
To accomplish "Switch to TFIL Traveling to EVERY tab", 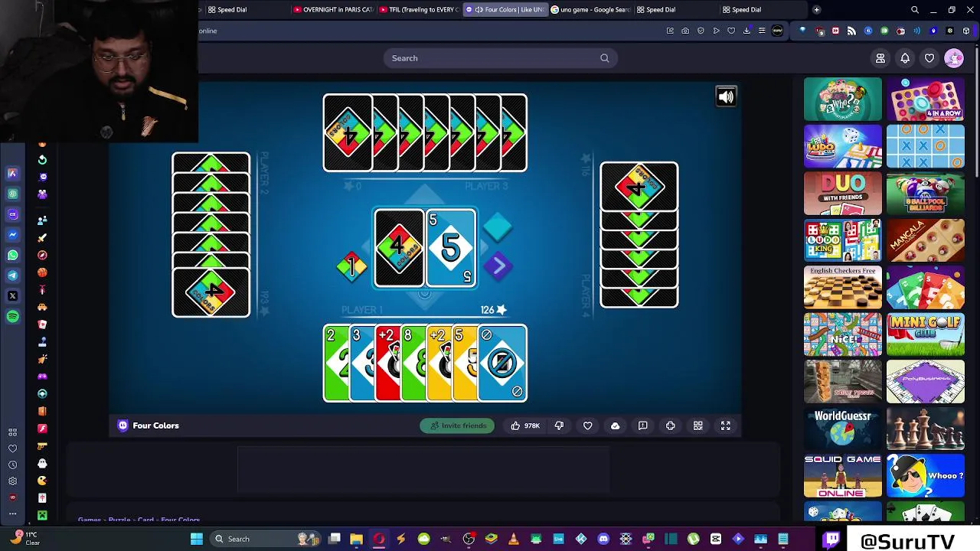I will [x=419, y=10].
